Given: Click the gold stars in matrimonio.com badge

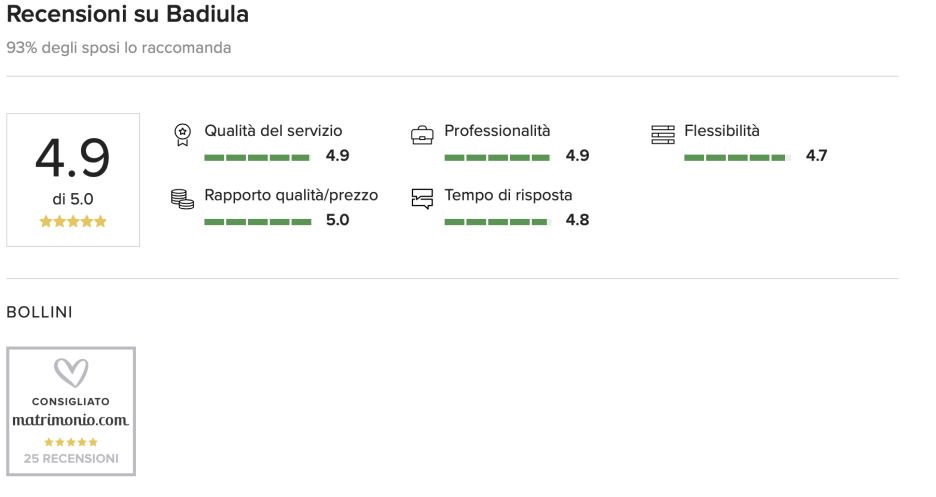Looking at the screenshot, I should tap(71, 442).
